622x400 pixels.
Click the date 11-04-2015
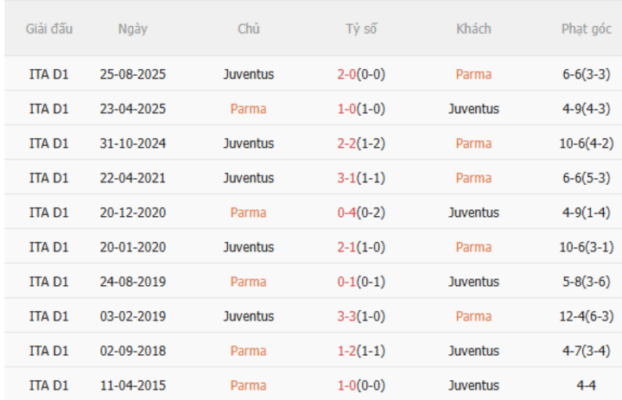tap(133, 385)
